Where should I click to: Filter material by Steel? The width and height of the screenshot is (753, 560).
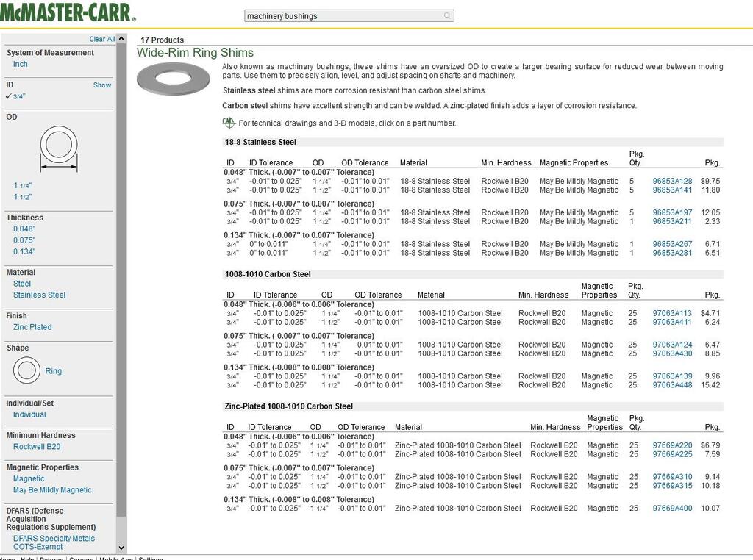22,284
